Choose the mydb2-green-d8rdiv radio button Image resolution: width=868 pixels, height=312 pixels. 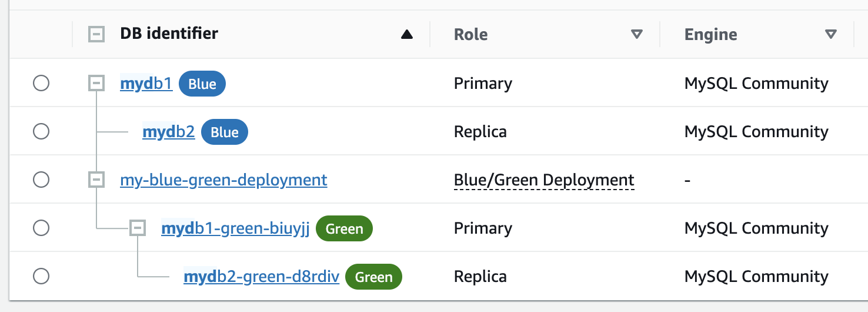click(41, 276)
